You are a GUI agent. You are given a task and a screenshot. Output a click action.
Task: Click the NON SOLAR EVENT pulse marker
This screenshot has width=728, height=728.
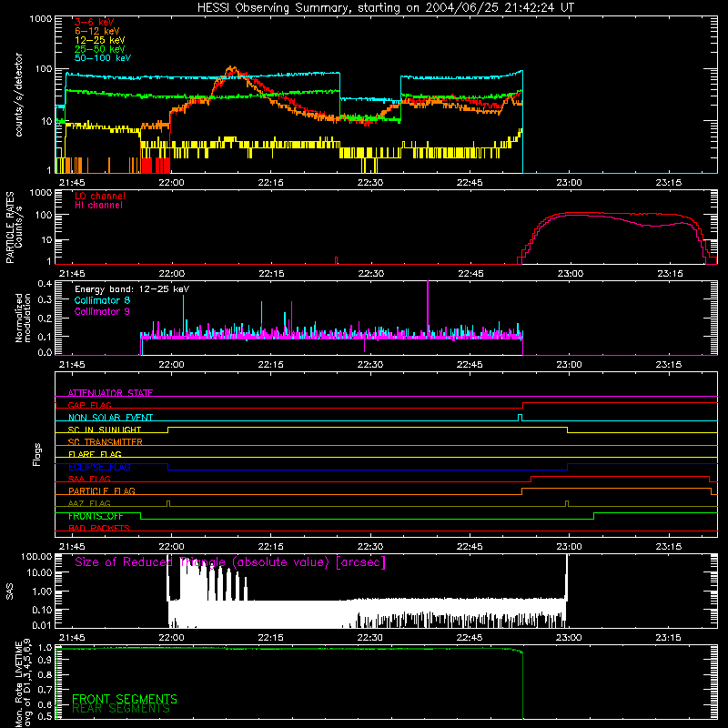[520, 418]
